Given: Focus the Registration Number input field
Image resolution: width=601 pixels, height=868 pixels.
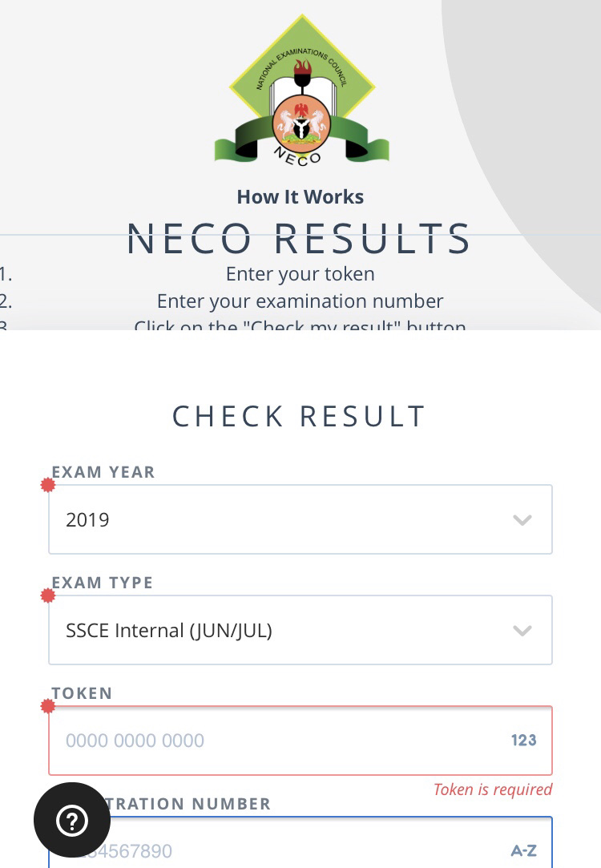Looking at the screenshot, I should click(x=300, y=842).
